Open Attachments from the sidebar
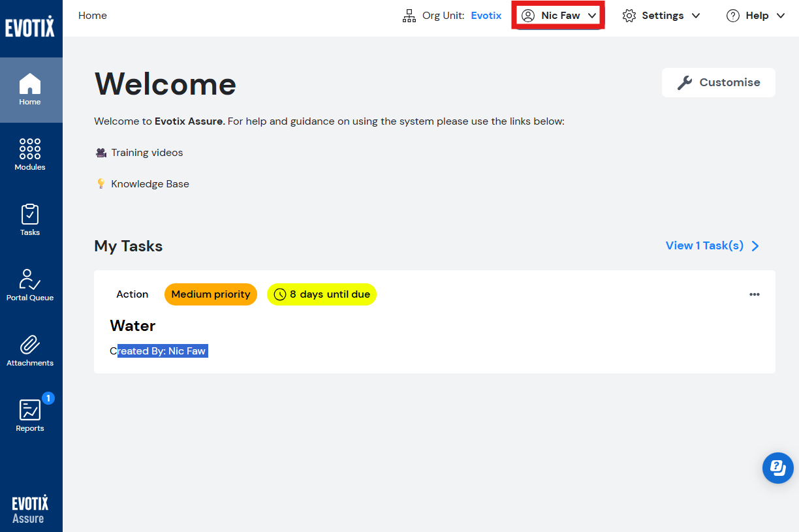Viewport: 799px width, 532px height. (x=31, y=351)
